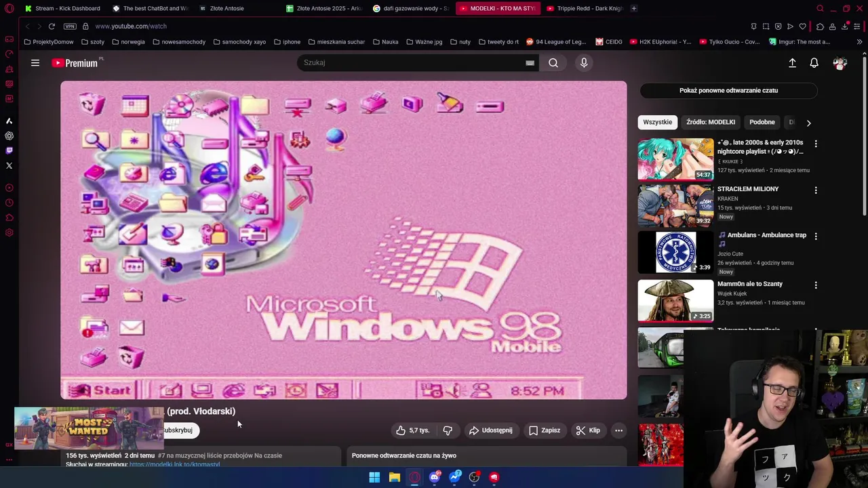The image size is (868, 488).
Task: Open a new browser tab with plus
Action: [x=633, y=8]
